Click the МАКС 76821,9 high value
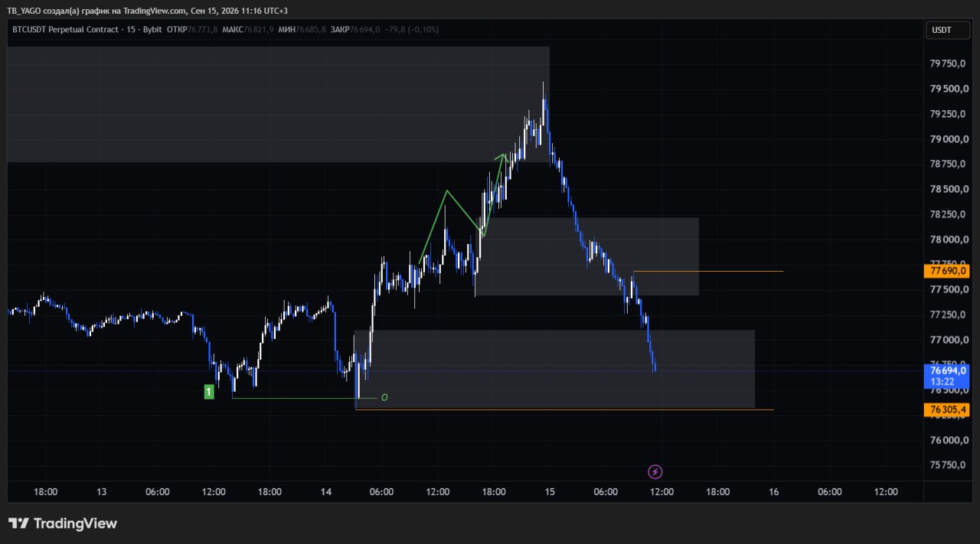Screen dimensions: 980x544 pyautogui.click(x=248, y=29)
